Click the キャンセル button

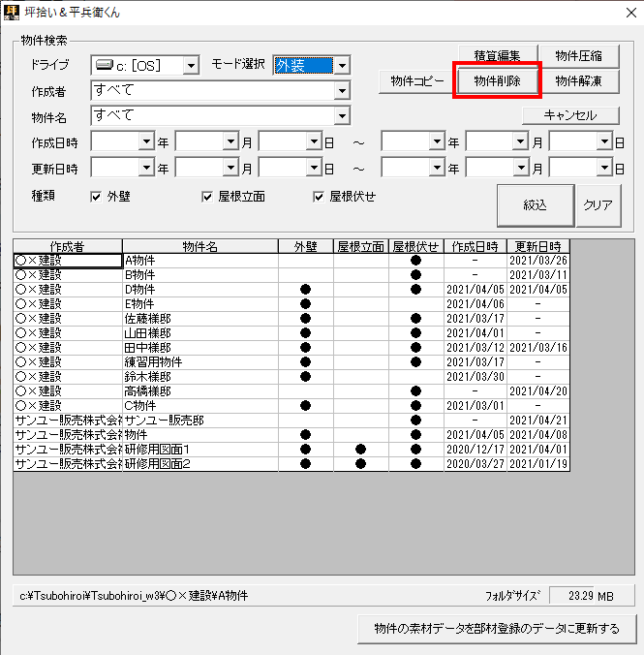tap(570, 115)
